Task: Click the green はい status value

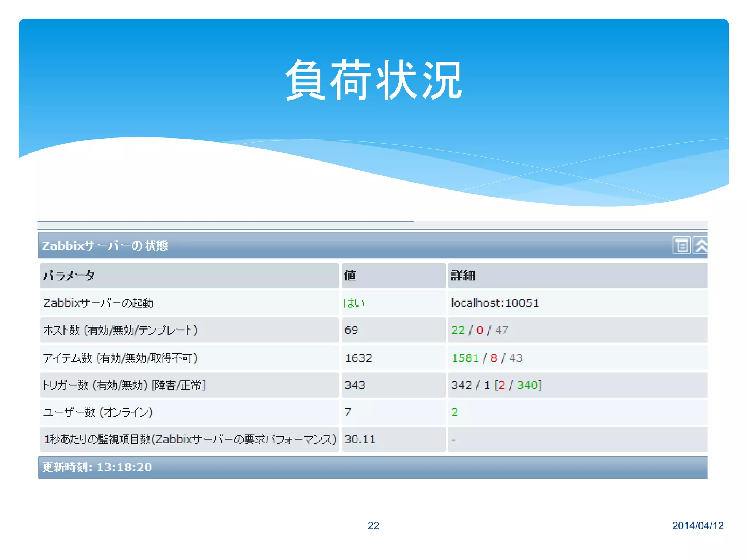Action: coord(354,303)
